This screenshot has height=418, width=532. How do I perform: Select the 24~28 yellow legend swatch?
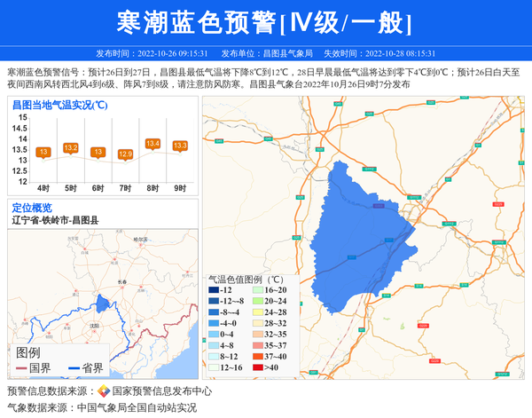click(x=258, y=312)
